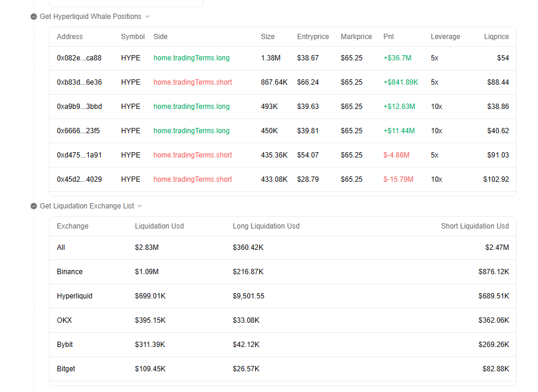Open whale address 0x082e...ca88
This screenshot has width=538, height=392.
pos(79,58)
